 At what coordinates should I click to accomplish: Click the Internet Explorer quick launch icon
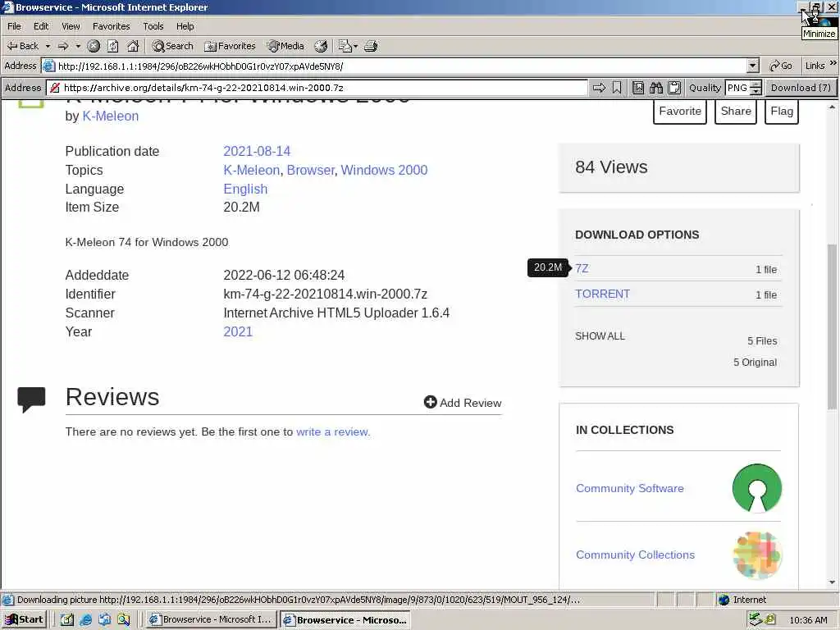tap(85, 620)
